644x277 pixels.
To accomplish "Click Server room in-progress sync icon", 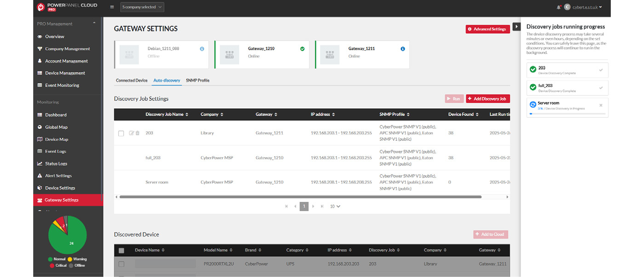I will pyautogui.click(x=533, y=104).
